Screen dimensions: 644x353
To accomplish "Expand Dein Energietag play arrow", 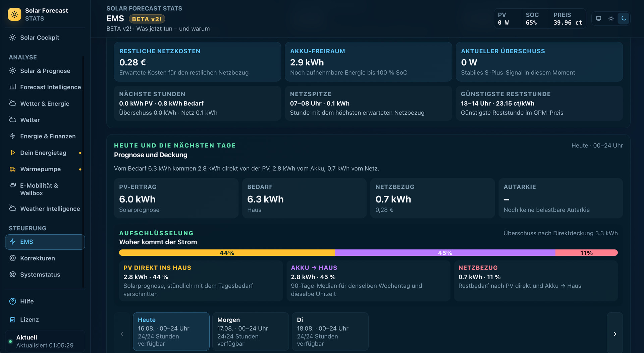I will click(x=13, y=153).
